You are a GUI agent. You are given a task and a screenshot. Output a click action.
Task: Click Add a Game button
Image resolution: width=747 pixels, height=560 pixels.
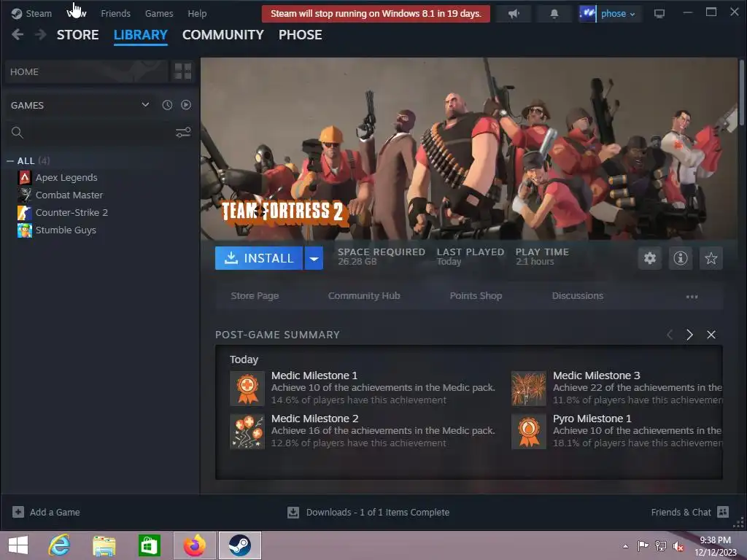(x=46, y=512)
